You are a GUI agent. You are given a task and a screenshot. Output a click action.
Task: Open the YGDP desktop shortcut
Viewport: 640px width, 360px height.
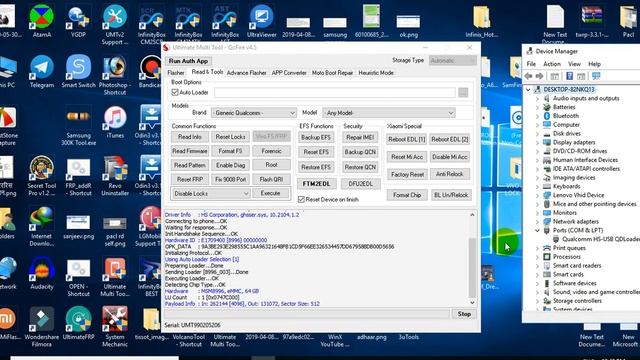click(x=78, y=21)
